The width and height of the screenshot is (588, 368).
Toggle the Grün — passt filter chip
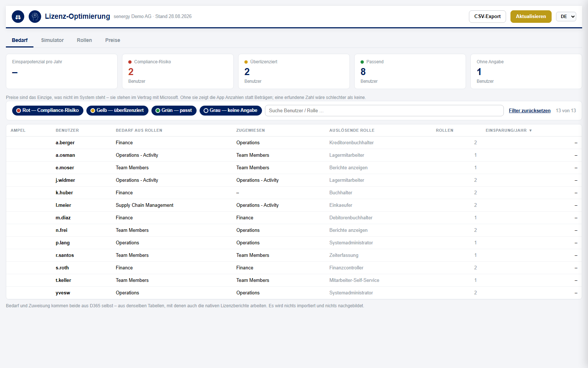click(x=174, y=110)
